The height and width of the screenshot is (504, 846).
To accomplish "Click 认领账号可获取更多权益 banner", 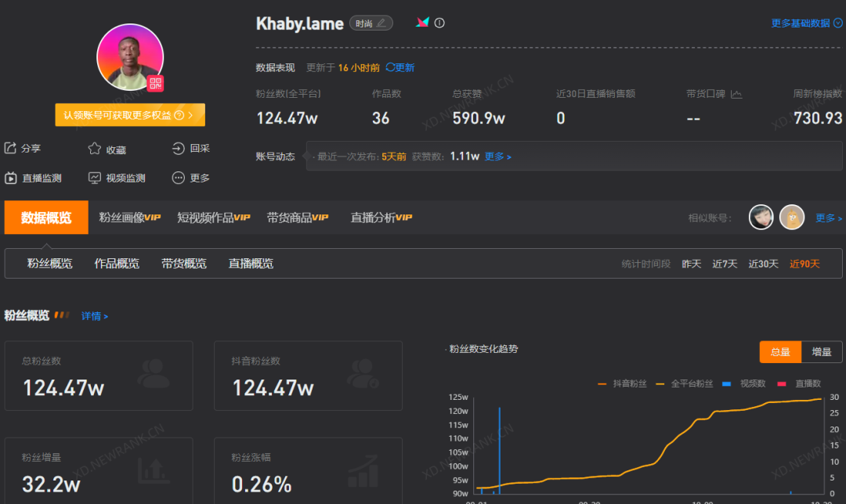I will [x=130, y=115].
